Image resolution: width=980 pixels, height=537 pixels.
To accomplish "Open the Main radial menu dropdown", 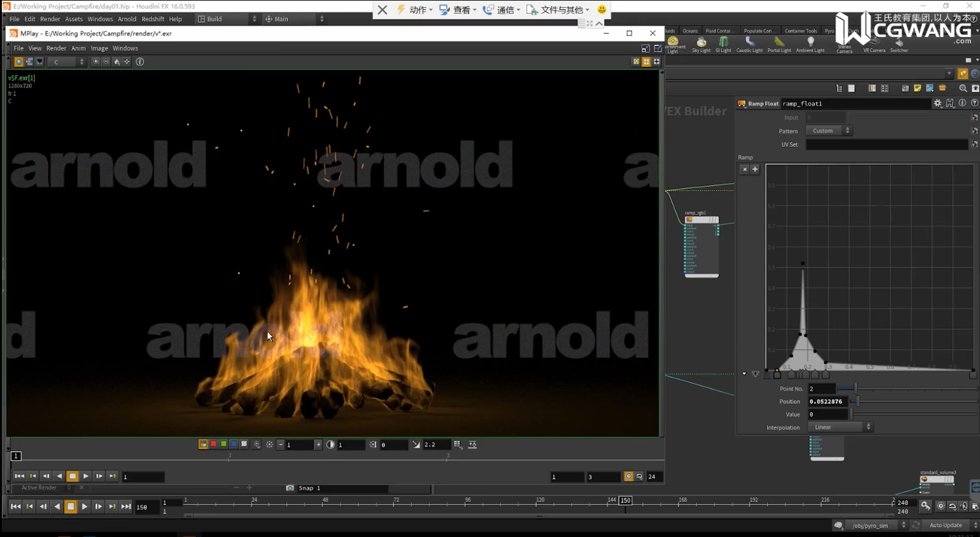I will click(294, 19).
